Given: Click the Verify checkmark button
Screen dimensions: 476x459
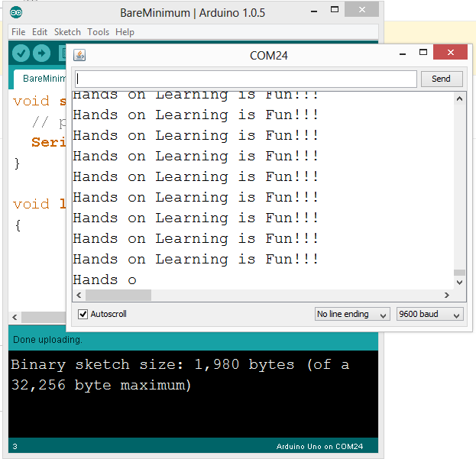Looking at the screenshot, I should click(x=21, y=53).
